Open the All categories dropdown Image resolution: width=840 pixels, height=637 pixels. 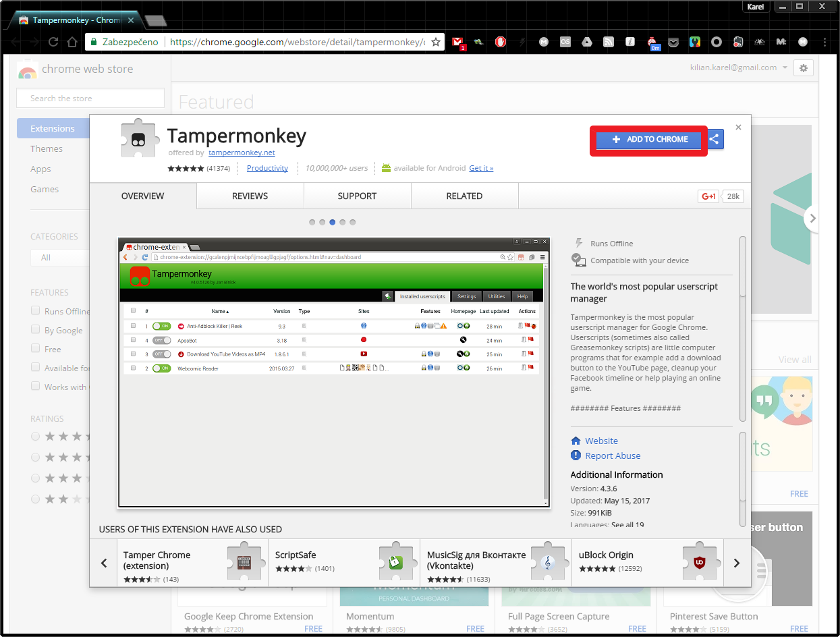coord(60,257)
